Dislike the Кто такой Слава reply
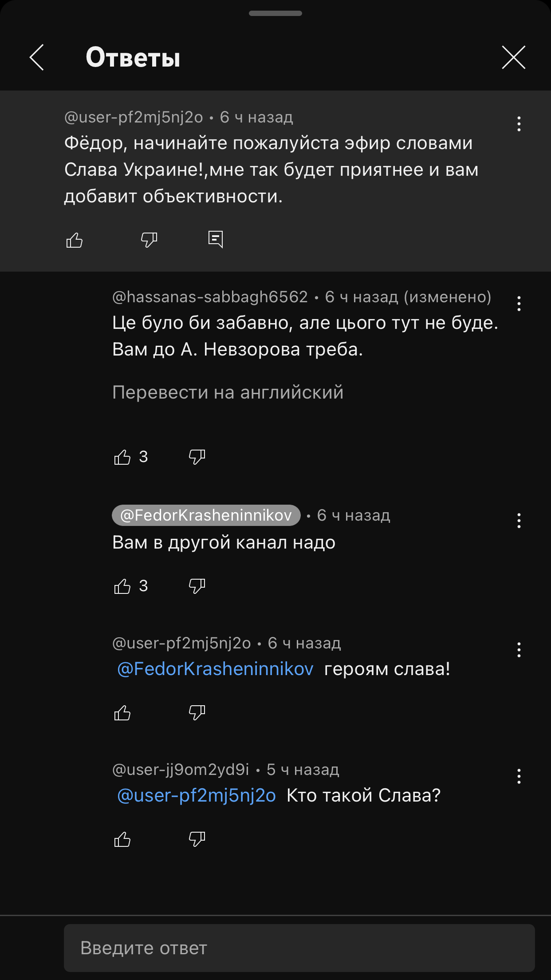This screenshot has height=980, width=551. pos(197,839)
